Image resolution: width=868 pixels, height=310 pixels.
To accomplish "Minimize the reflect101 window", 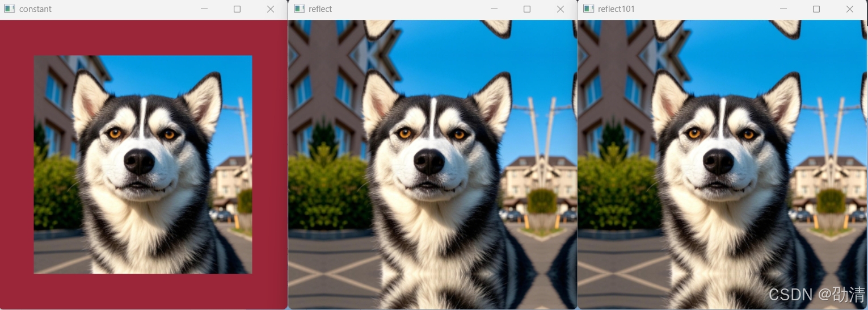I will (783, 9).
